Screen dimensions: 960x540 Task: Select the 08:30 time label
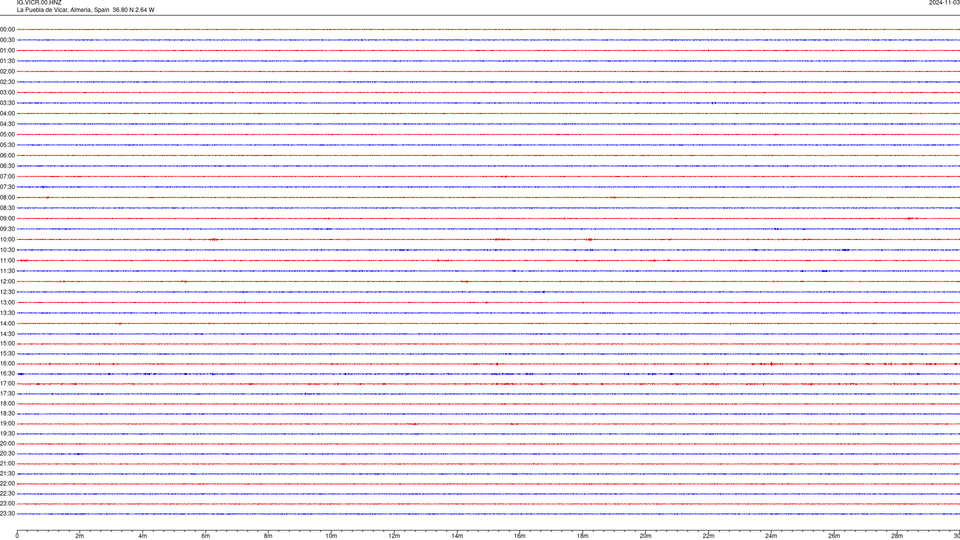7,208
